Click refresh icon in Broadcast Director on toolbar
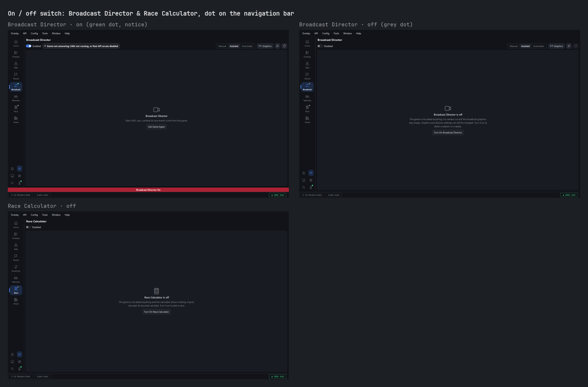588x387 pixels. click(x=284, y=46)
